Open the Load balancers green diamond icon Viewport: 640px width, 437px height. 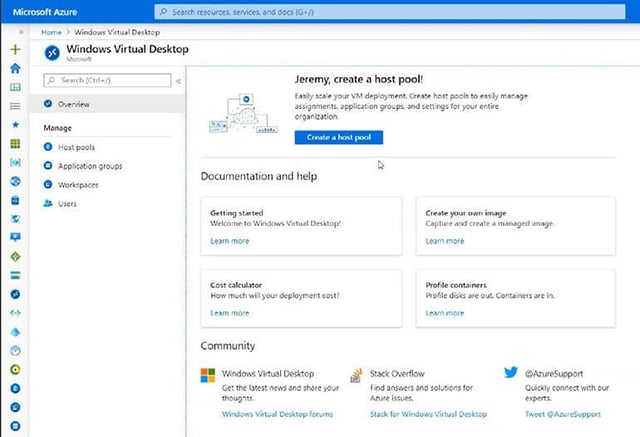pos(15,256)
